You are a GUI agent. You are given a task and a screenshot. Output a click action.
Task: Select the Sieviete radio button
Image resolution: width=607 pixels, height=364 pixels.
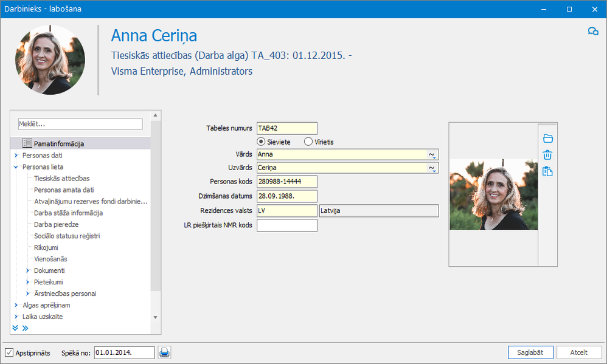262,142
